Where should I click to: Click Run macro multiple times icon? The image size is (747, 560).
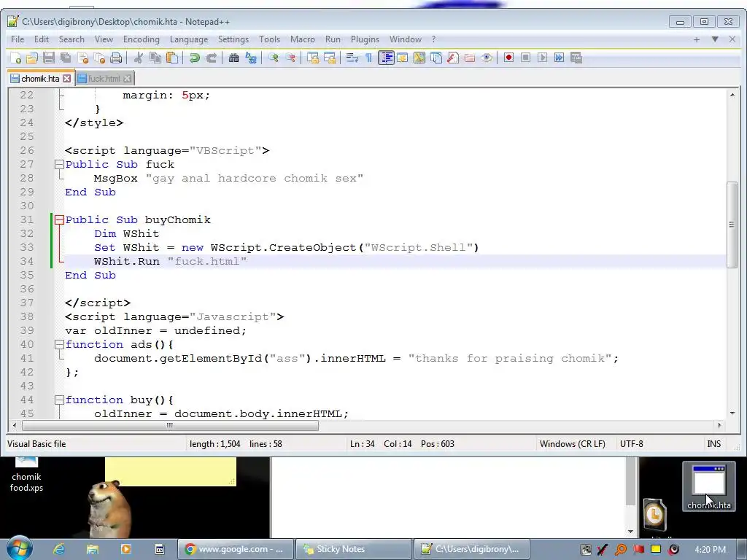[559, 58]
